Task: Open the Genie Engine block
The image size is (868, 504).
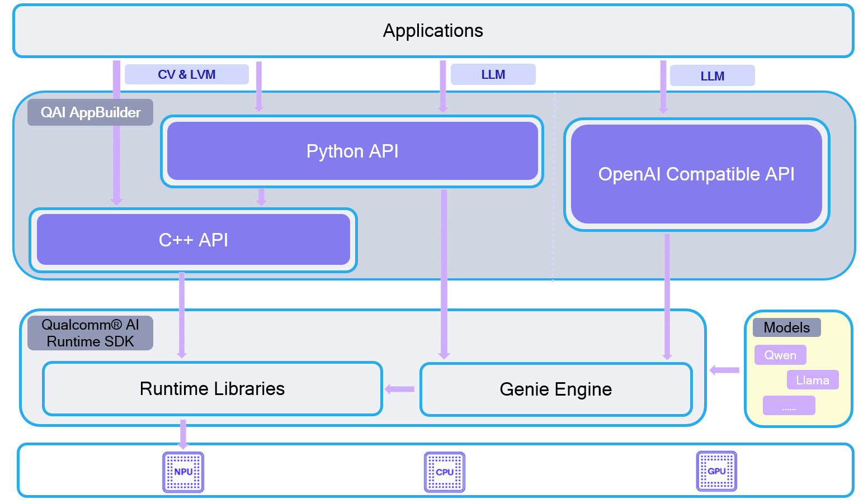Action: pyautogui.click(x=555, y=389)
